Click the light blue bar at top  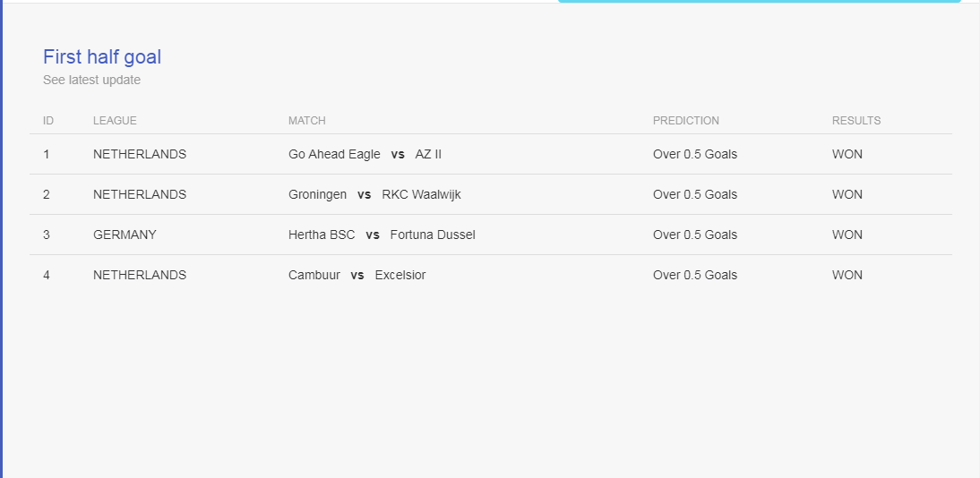760,1
